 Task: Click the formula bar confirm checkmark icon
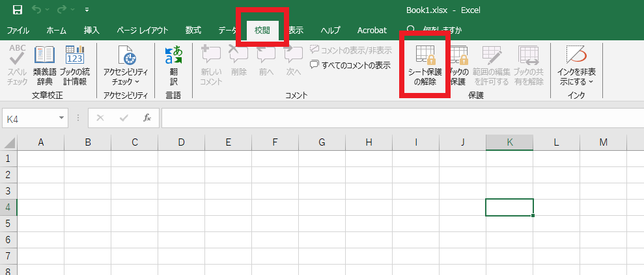(x=124, y=118)
